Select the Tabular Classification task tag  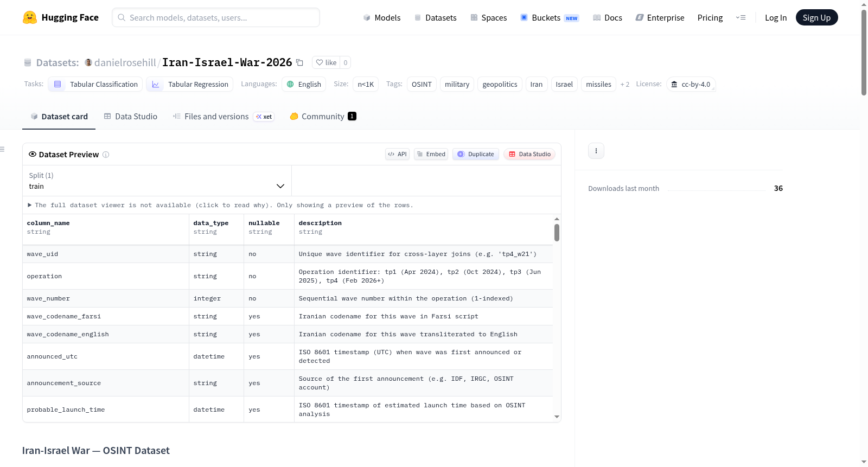[95, 84]
